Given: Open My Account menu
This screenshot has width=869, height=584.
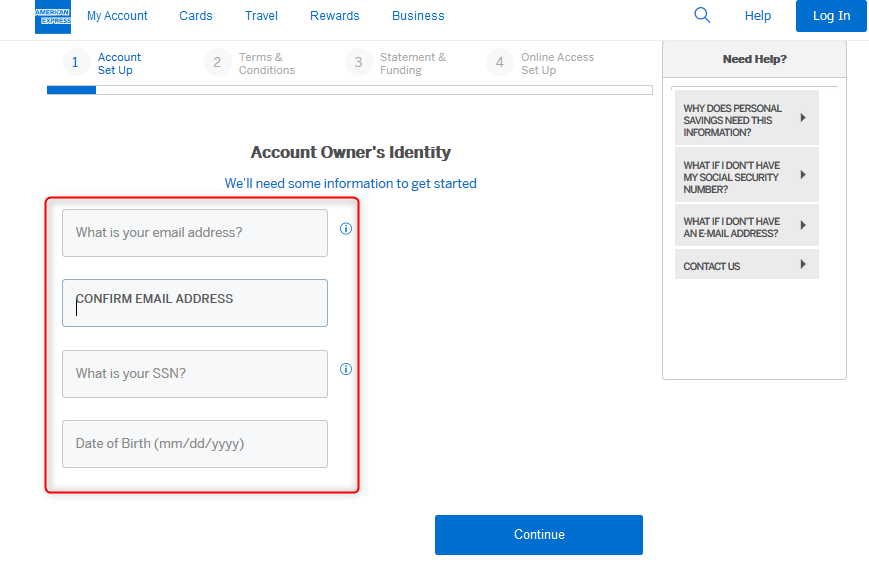Looking at the screenshot, I should click(117, 16).
